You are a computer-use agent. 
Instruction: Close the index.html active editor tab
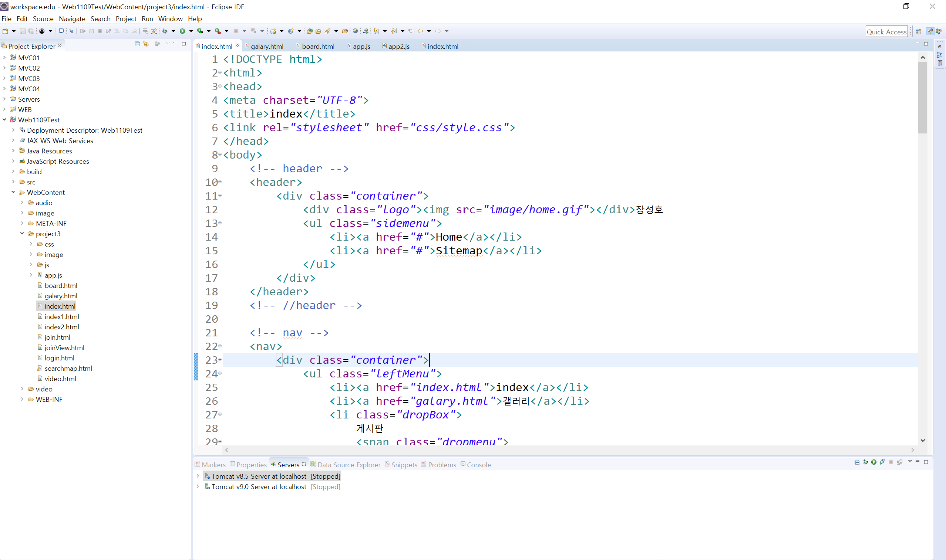tap(237, 45)
